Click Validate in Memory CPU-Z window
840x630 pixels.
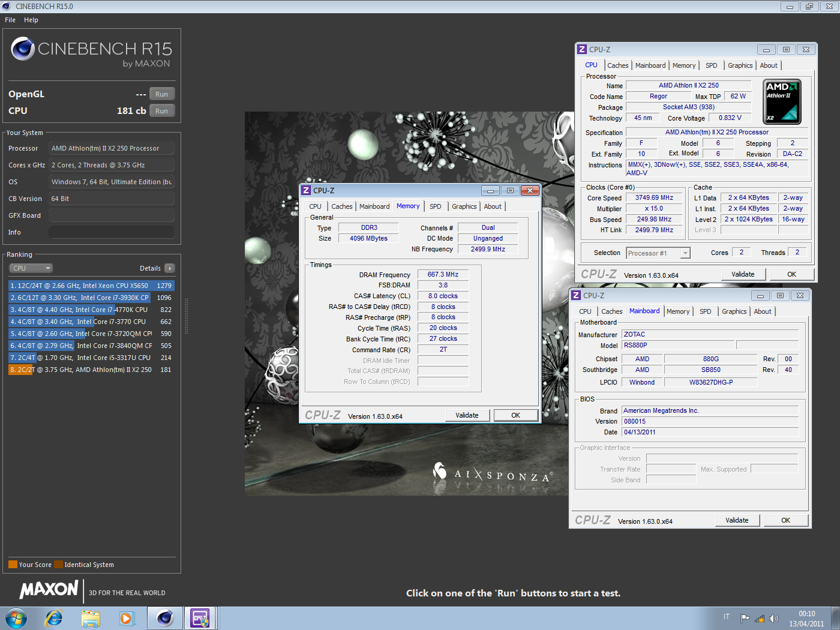coord(467,415)
